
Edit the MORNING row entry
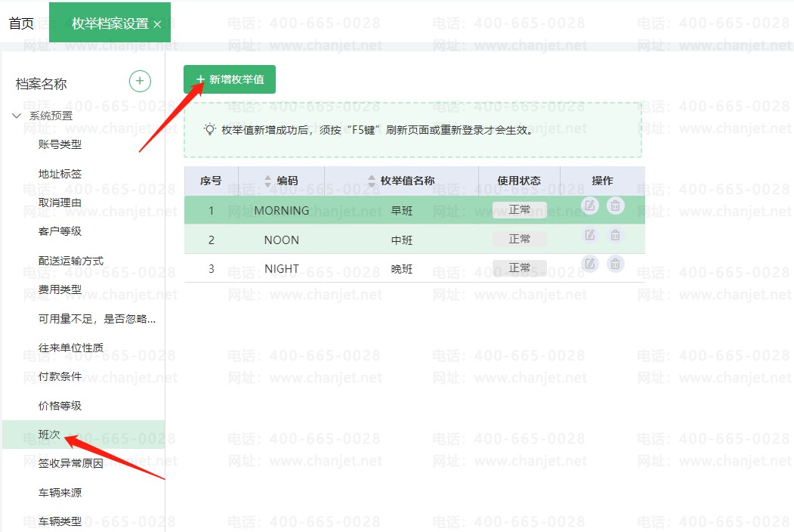[x=590, y=206]
